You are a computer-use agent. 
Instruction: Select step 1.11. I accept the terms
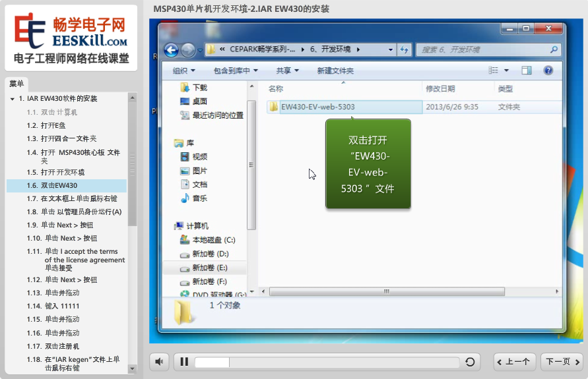coord(76,259)
